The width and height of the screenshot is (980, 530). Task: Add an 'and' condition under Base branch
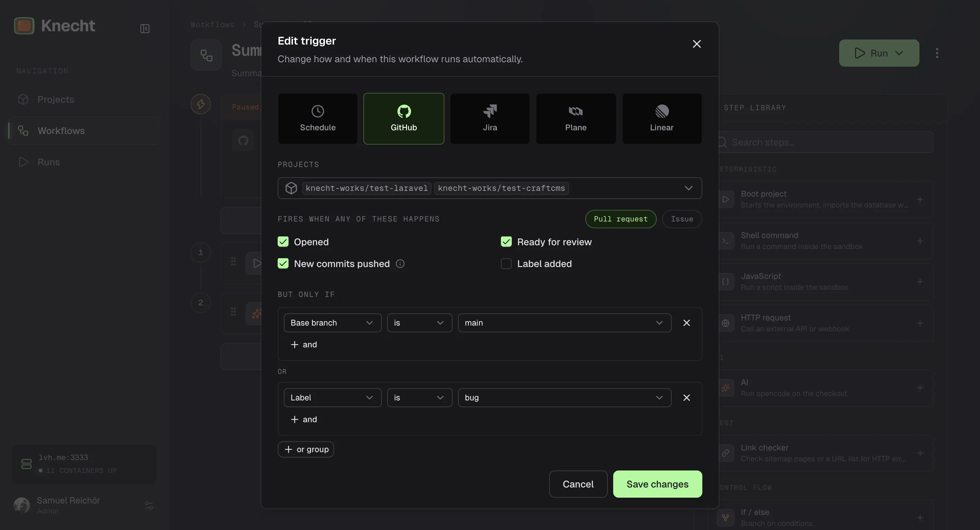point(304,345)
